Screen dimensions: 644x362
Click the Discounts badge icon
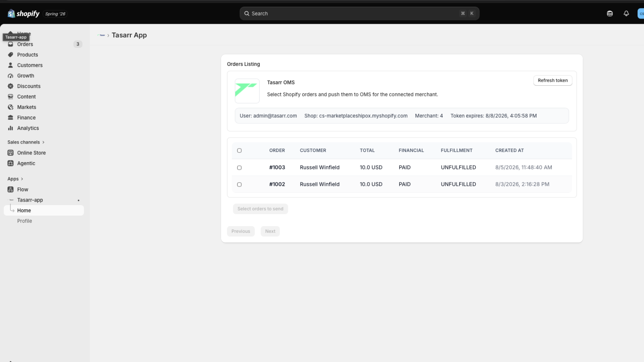coord(10,86)
